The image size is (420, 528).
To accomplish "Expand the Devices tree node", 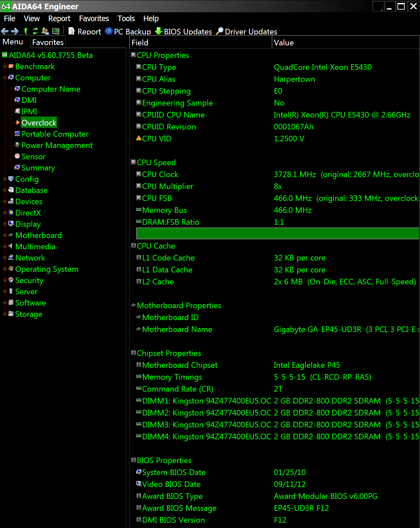I will 5,202.
